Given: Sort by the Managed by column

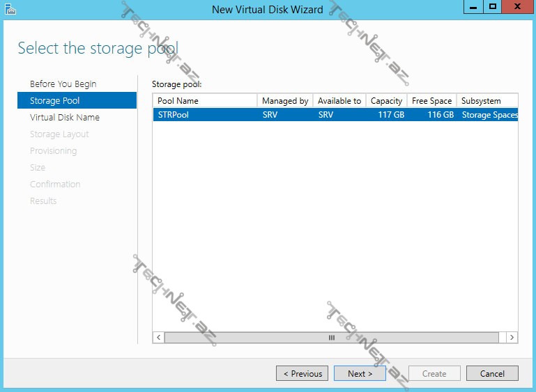Looking at the screenshot, I should (x=284, y=101).
